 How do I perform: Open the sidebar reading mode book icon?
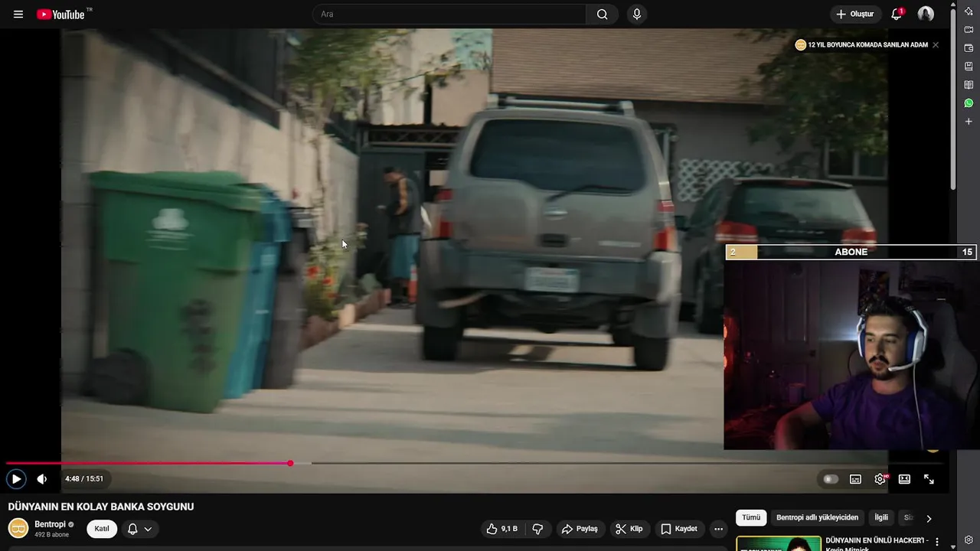[x=969, y=85]
